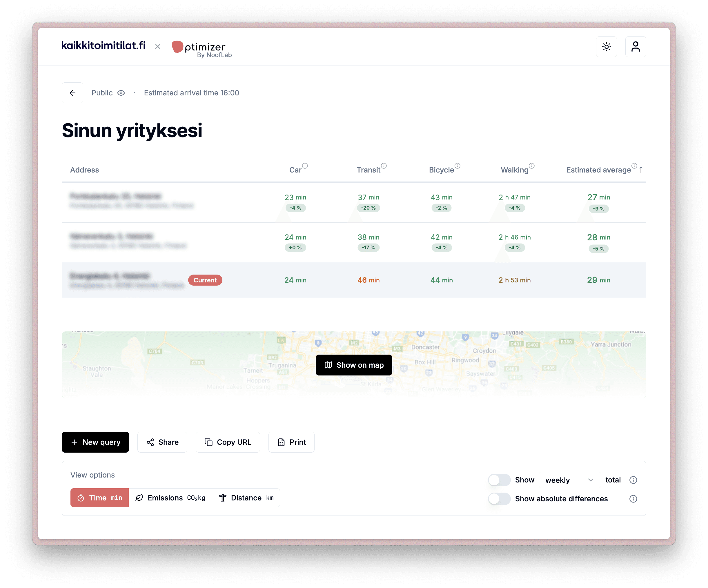
Task: Click the 28 min estimated average
Action: [x=599, y=237]
